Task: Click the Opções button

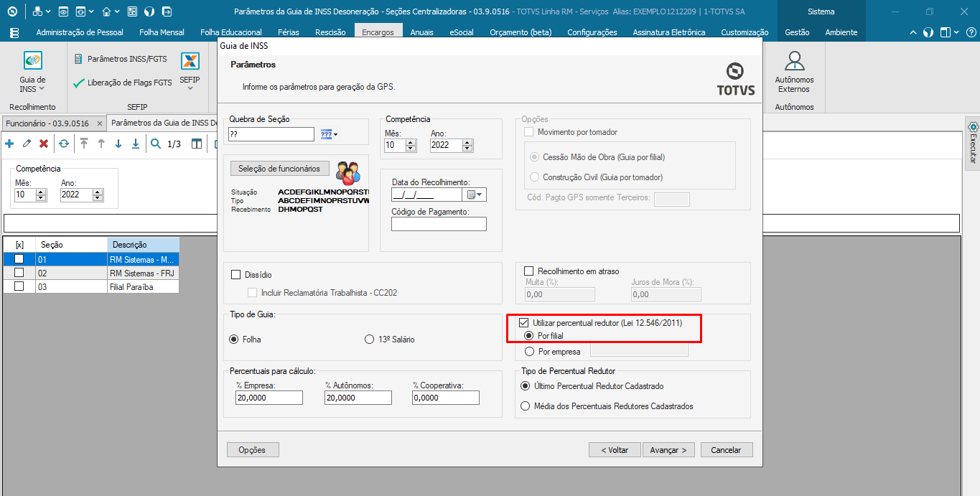Action: 252,450
